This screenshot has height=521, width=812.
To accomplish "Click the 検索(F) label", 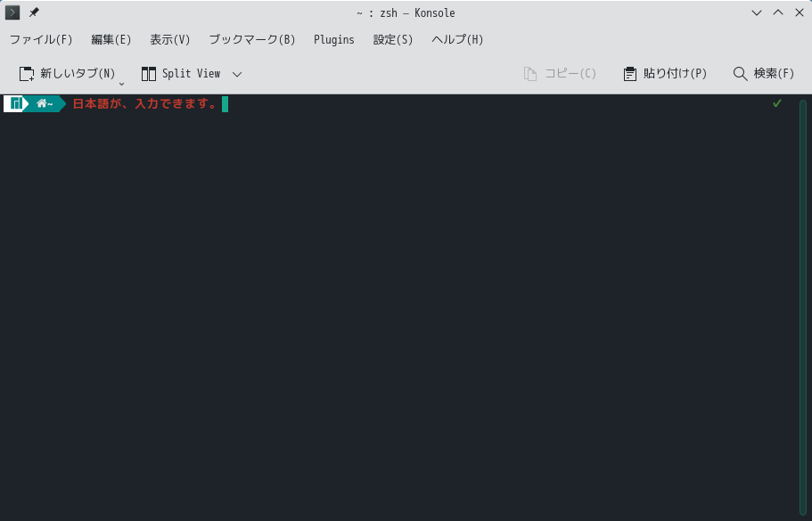I will [x=774, y=73].
